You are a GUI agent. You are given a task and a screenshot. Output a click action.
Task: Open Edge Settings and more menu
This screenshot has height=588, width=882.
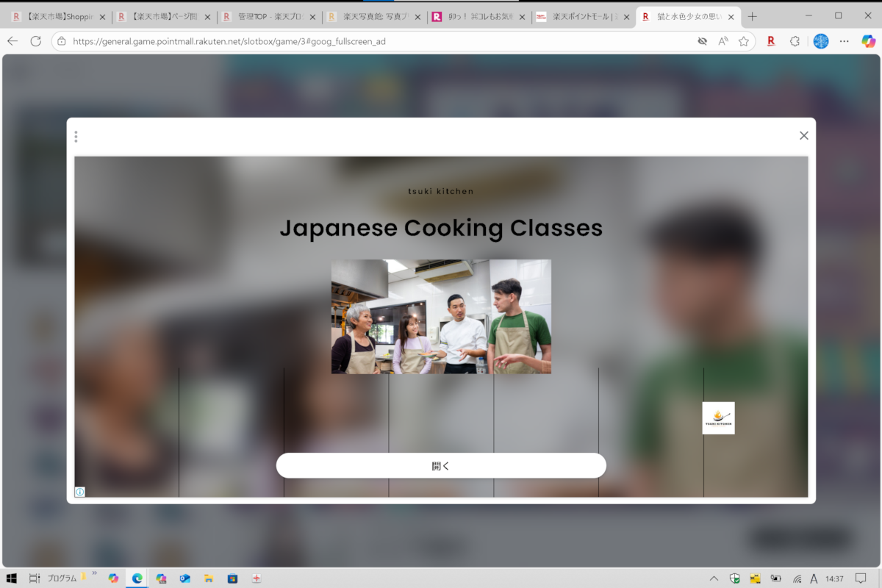[x=844, y=41]
